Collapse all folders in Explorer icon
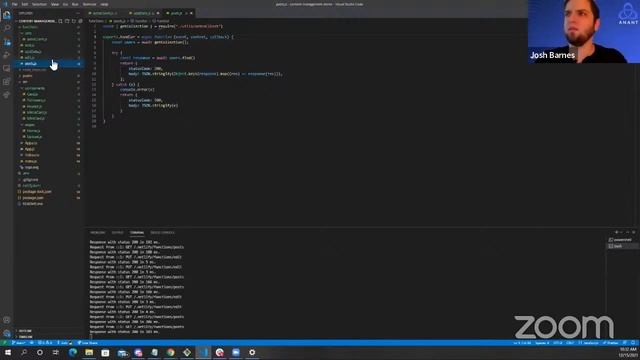This screenshot has width=640, height=360. pos(80,21)
